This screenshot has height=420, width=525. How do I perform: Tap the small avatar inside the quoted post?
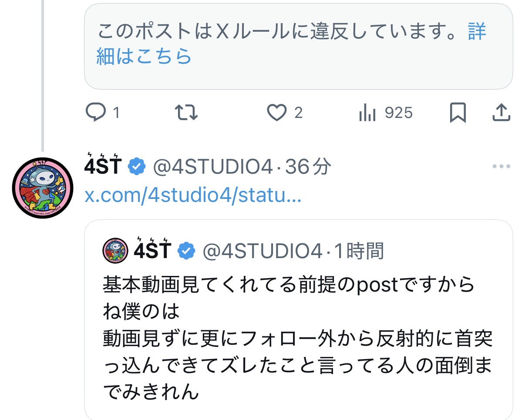click(115, 251)
